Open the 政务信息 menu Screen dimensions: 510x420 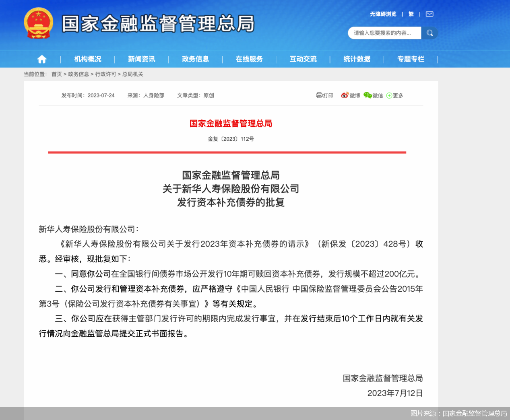196,59
